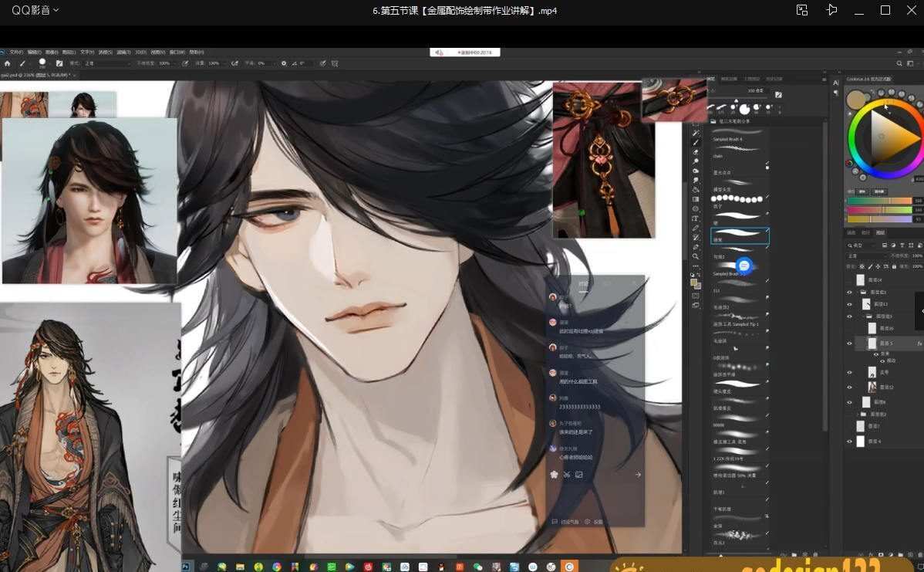The image size is (924, 572).
Task: Toggle the Brush Settings panel icon
Action: pos(59,63)
